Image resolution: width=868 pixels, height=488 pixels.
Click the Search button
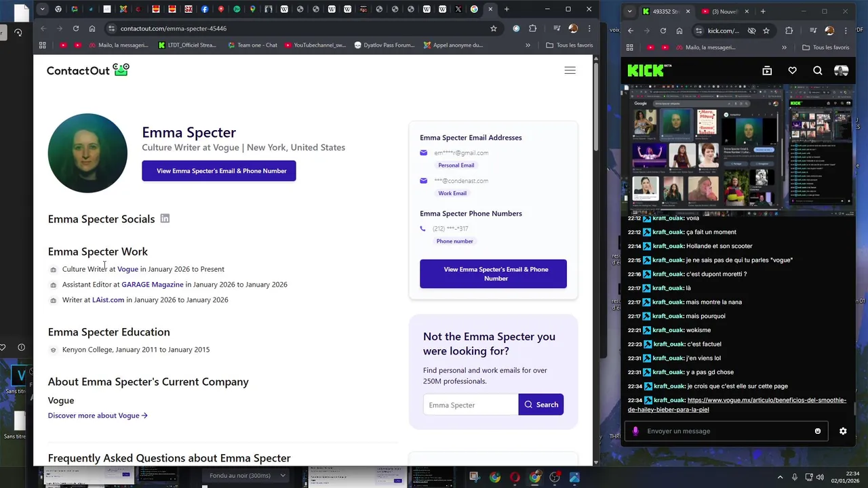click(541, 405)
